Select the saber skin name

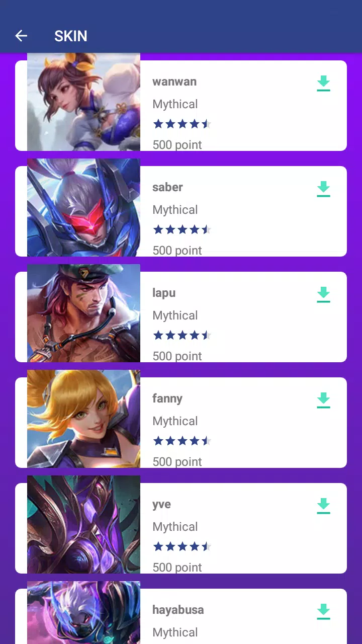(x=167, y=187)
